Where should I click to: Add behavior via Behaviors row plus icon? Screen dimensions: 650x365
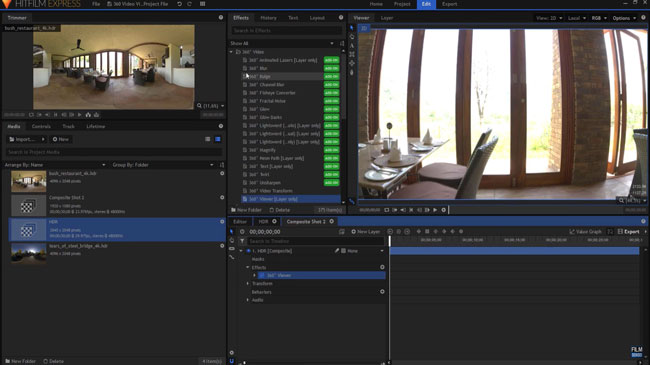pyautogui.click(x=382, y=292)
